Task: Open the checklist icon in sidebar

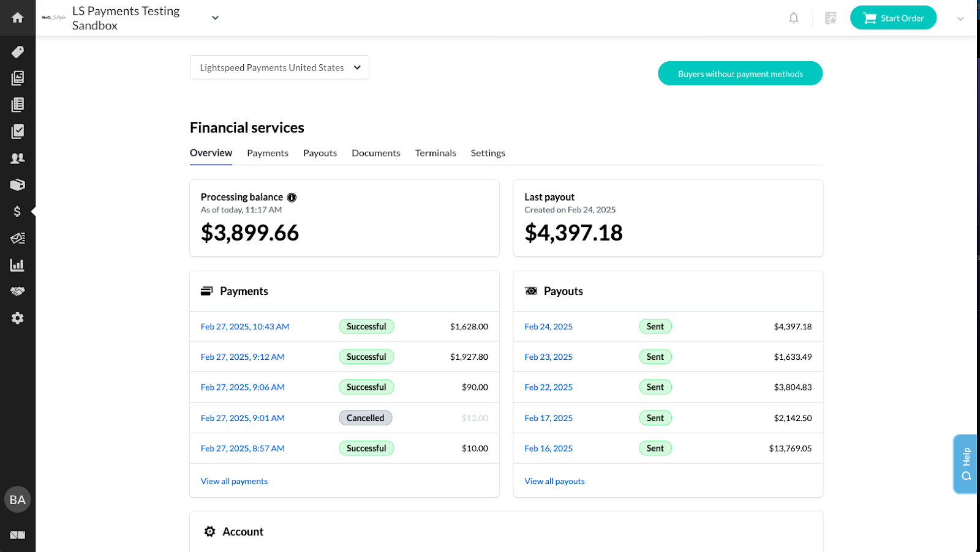Action: [x=18, y=132]
